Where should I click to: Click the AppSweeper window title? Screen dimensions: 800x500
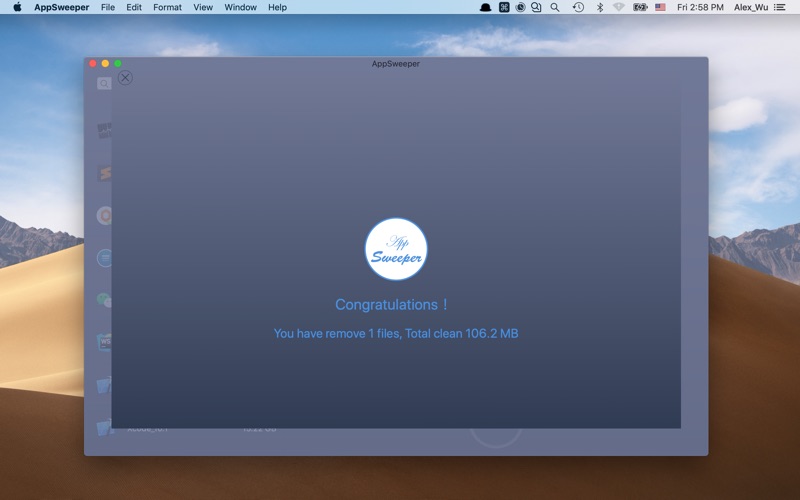(x=396, y=64)
